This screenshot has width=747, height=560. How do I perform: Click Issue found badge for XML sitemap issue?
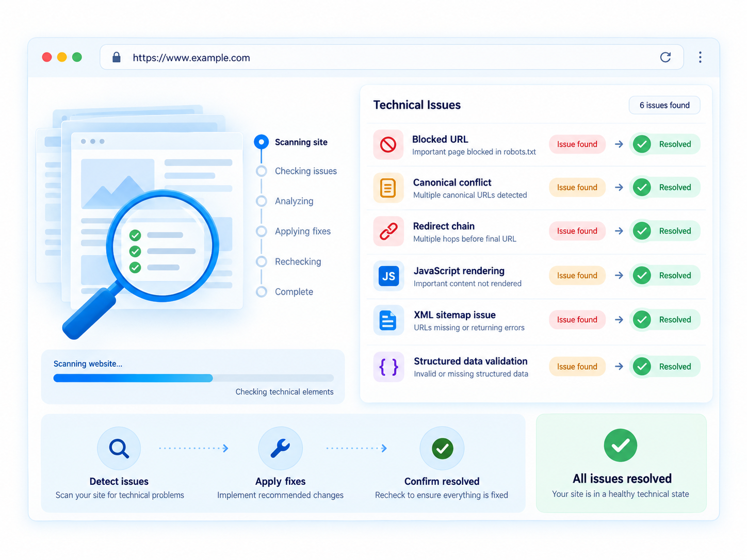(577, 320)
